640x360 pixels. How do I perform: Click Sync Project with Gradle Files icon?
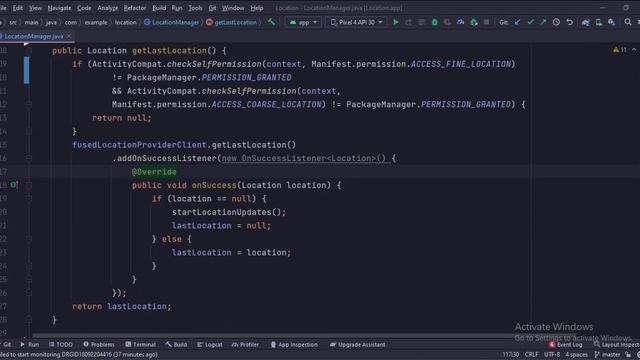pyautogui.click(x=586, y=22)
